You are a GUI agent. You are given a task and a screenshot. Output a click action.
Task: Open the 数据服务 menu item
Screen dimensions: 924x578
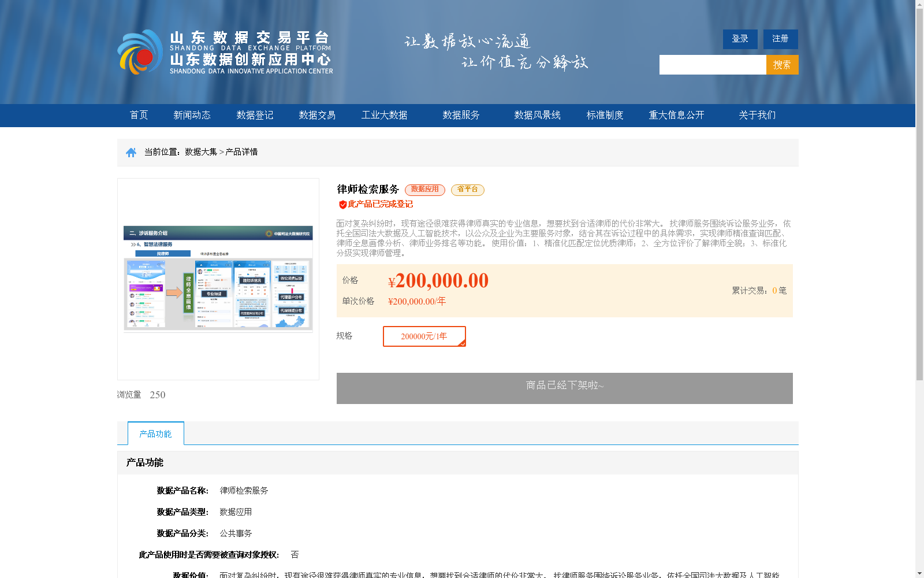coord(461,115)
